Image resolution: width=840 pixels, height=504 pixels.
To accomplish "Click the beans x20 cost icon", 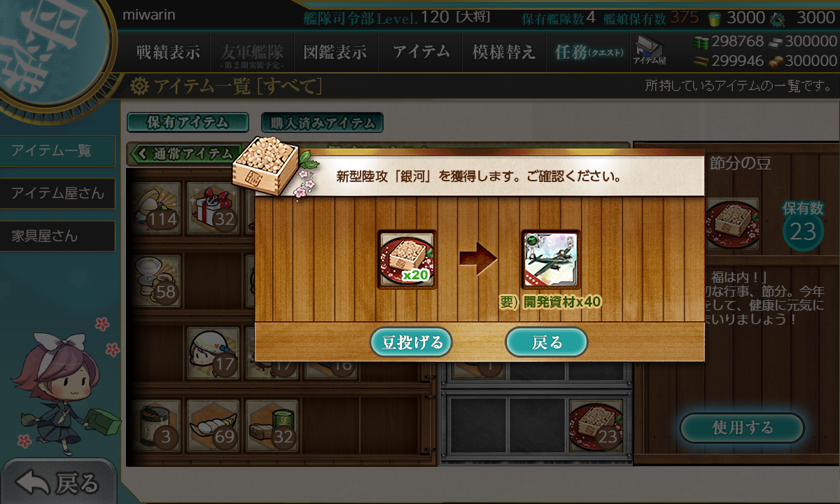I will pyautogui.click(x=407, y=260).
